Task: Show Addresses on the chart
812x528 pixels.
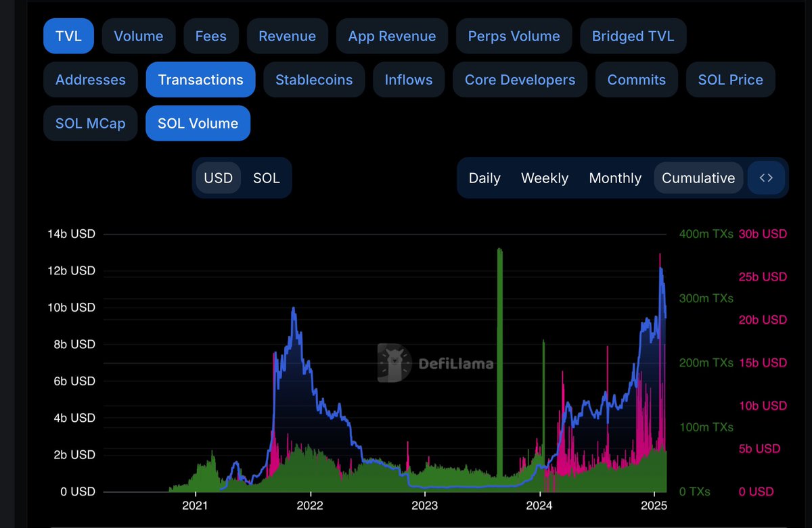Action: [x=91, y=80]
